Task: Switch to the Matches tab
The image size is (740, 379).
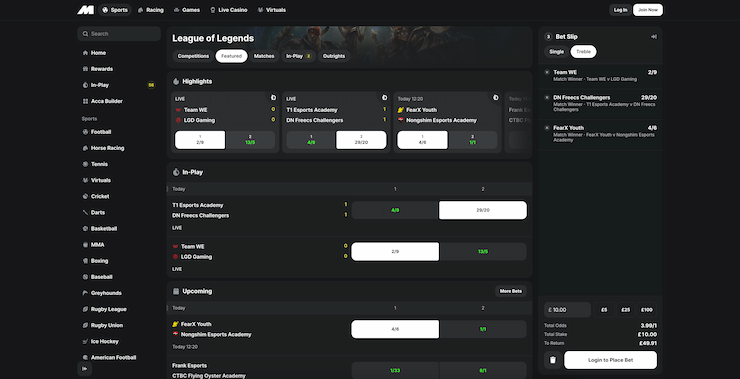Action: [x=264, y=56]
